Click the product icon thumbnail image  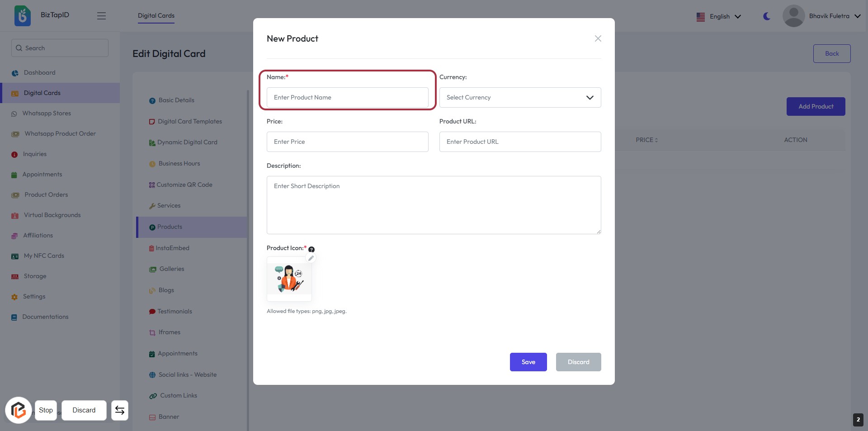[x=289, y=279]
